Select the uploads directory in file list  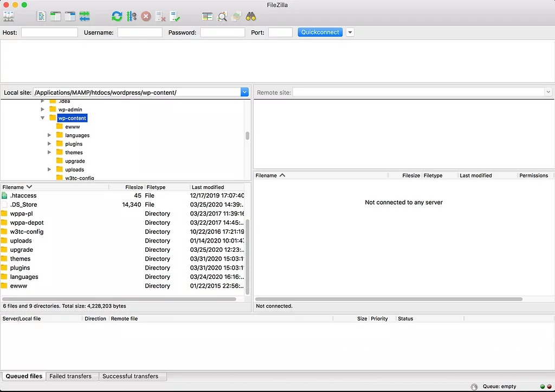coord(122,241)
